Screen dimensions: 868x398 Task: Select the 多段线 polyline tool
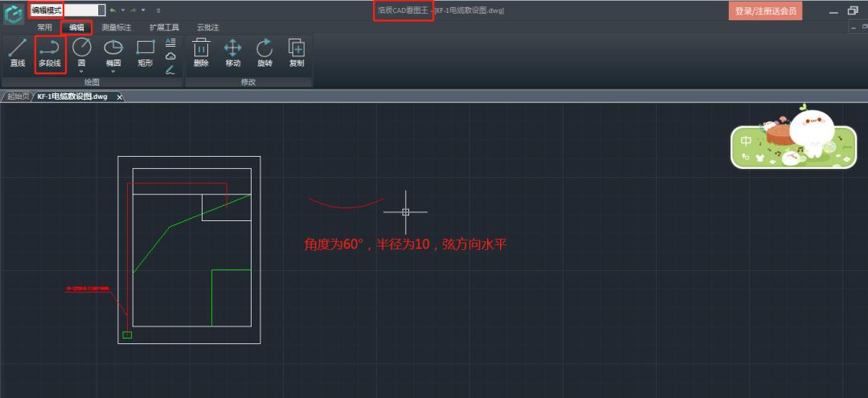point(50,54)
